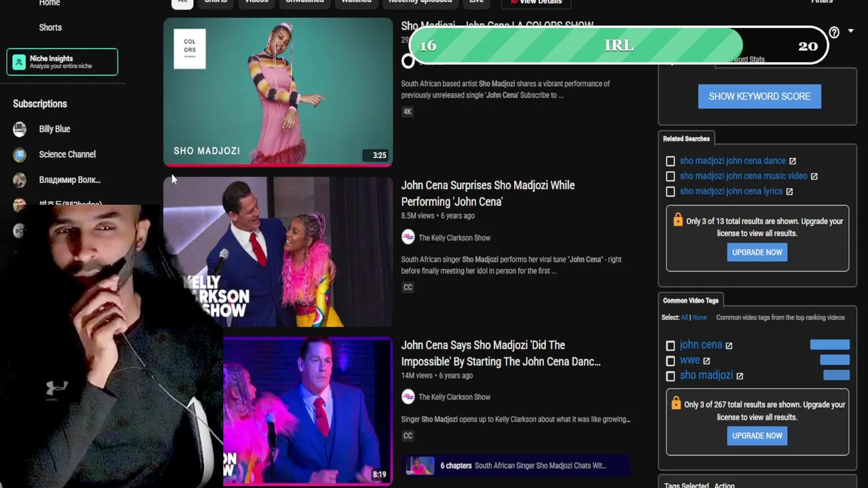868x488 pixels.
Task: Play the 8:19 Kelly Clarkson thumbnail
Action: pyautogui.click(x=308, y=411)
